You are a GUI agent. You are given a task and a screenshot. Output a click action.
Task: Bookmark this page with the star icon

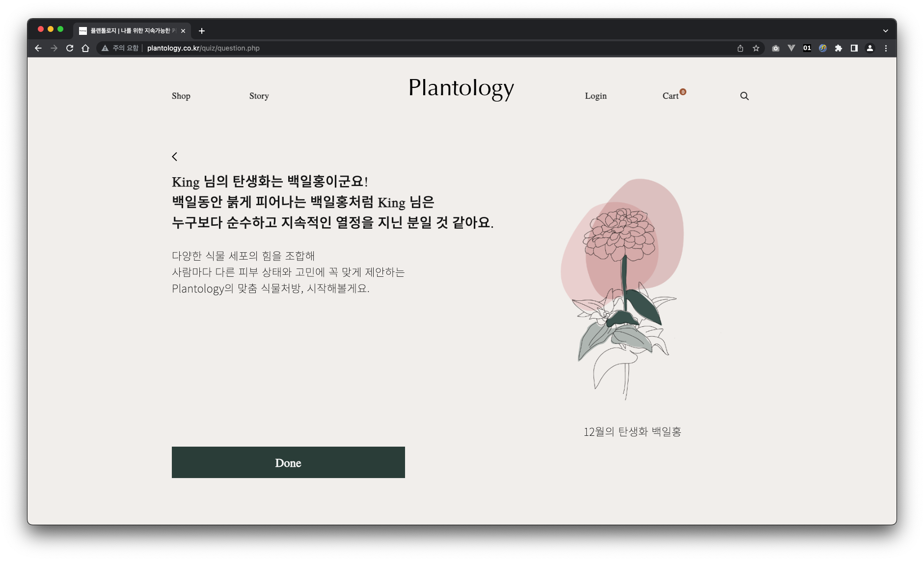click(x=756, y=48)
